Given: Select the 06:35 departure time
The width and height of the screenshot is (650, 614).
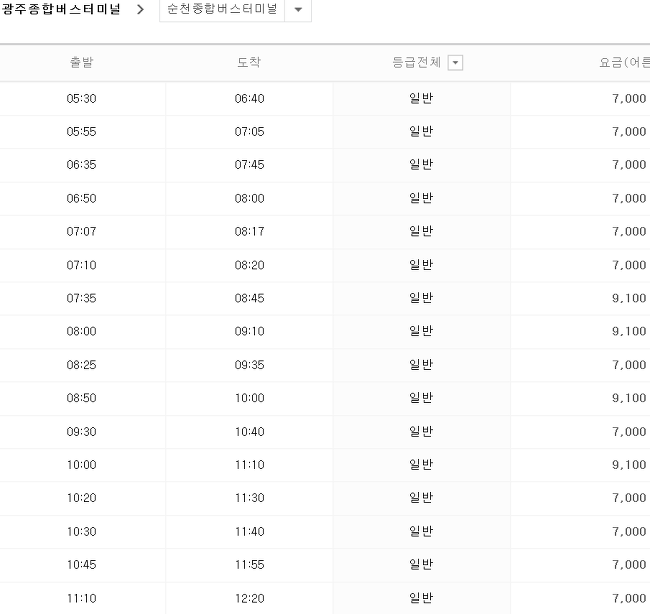Looking at the screenshot, I should pos(81,165).
